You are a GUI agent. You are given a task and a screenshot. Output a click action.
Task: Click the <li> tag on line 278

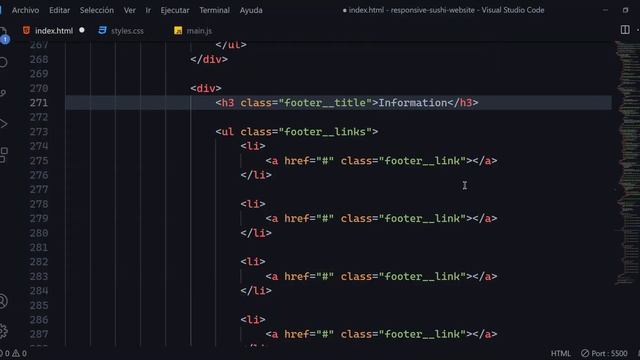tap(253, 204)
